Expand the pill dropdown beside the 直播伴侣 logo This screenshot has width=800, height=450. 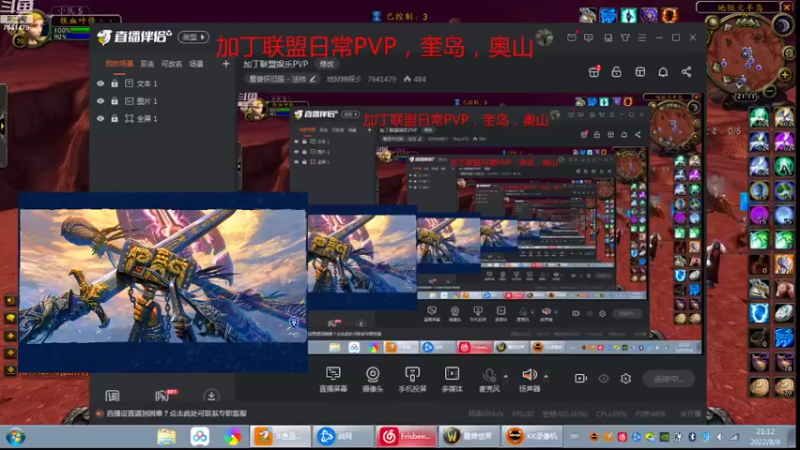tap(193, 37)
